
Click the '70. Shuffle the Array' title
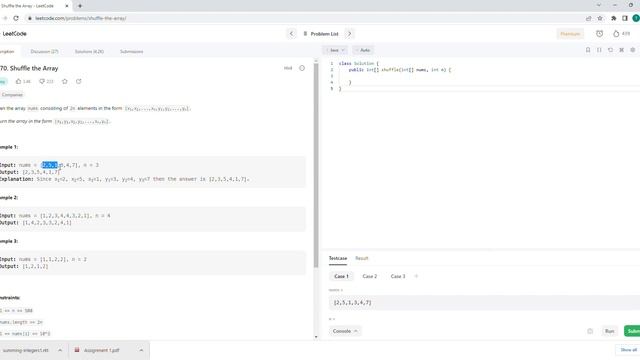(29, 68)
